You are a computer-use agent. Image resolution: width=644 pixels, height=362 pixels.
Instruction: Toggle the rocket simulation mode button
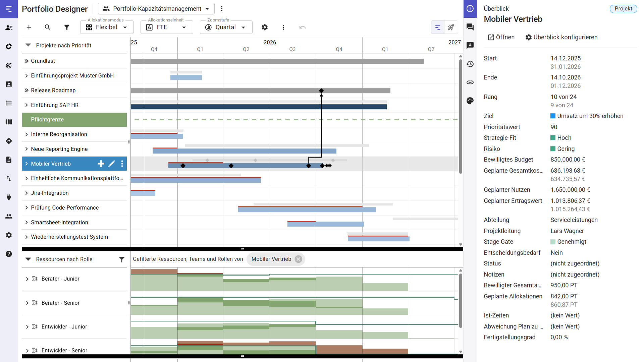451,27
